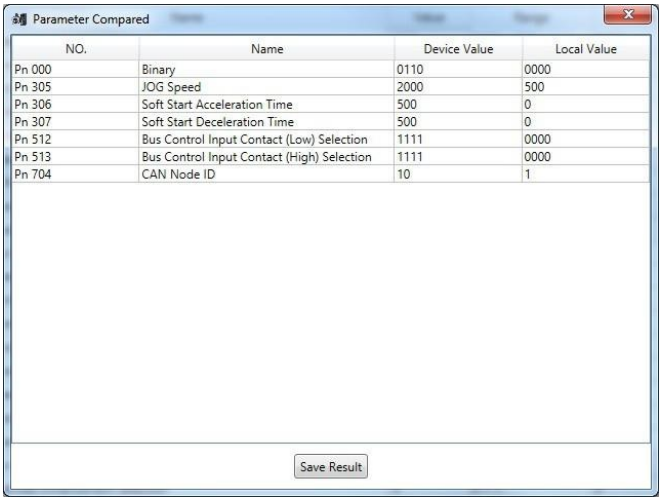660x500 pixels.
Task: Click Pn 512 in NO. column
Action: pyautogui.click(x=33, y=139)
